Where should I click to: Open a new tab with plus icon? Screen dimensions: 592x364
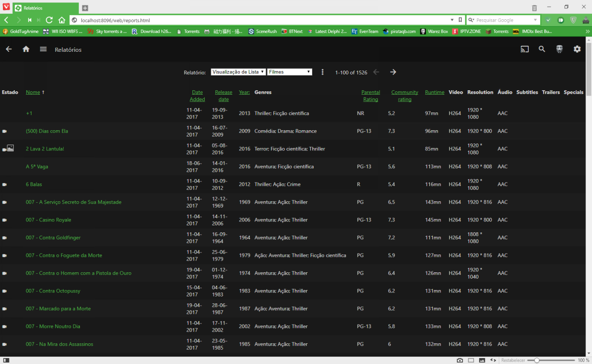[85, 8]
